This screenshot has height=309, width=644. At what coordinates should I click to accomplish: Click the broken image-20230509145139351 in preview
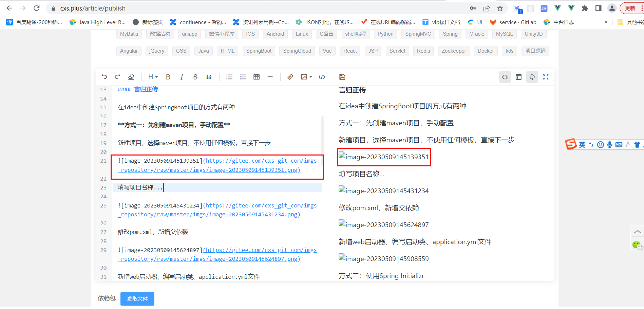coord(384,157)
